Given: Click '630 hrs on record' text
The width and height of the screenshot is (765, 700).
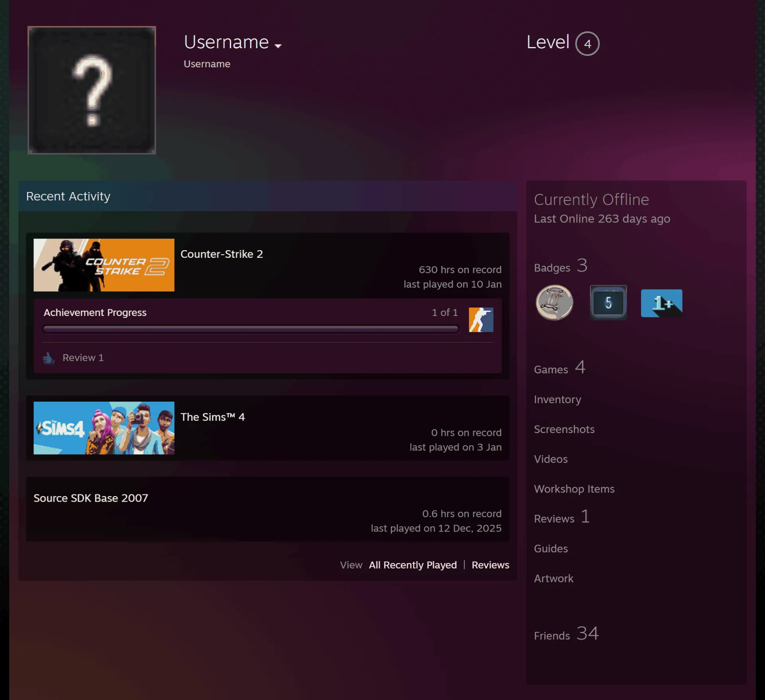Looking at the screenshot, I should pyautogui.click(x=460, y=270).
